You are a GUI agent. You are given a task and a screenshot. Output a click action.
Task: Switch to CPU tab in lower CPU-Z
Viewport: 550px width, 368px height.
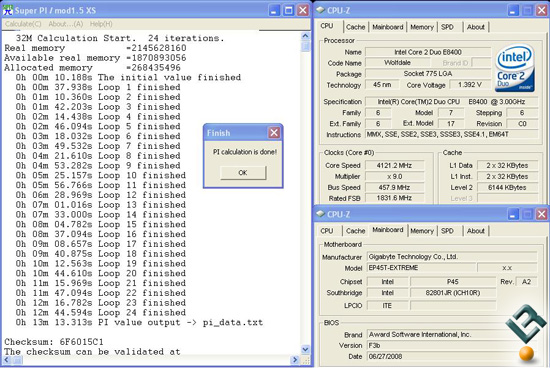tap(327, 231)
